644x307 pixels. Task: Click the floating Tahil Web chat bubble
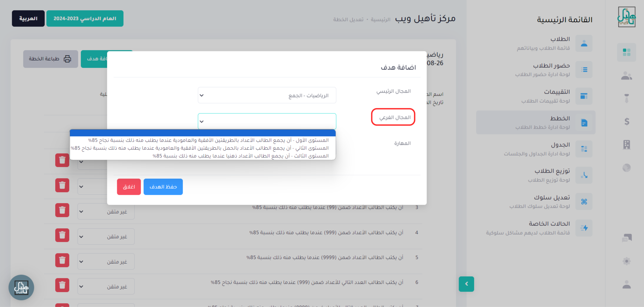tap(21, 287)
